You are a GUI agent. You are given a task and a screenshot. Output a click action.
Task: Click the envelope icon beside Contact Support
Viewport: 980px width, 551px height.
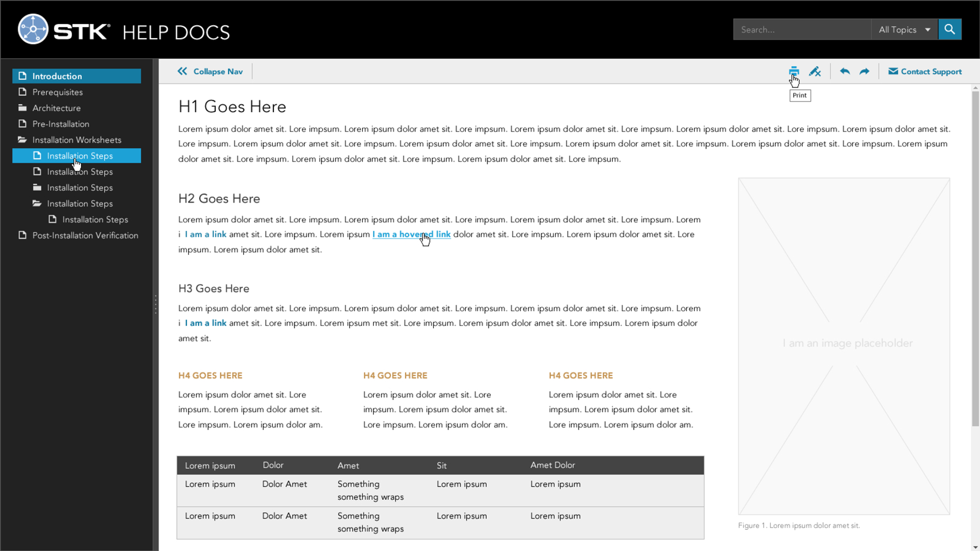coord(893,72)
